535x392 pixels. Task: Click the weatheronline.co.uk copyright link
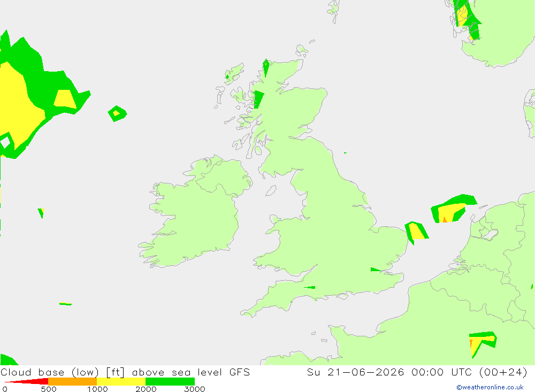(x=490, y=387)
